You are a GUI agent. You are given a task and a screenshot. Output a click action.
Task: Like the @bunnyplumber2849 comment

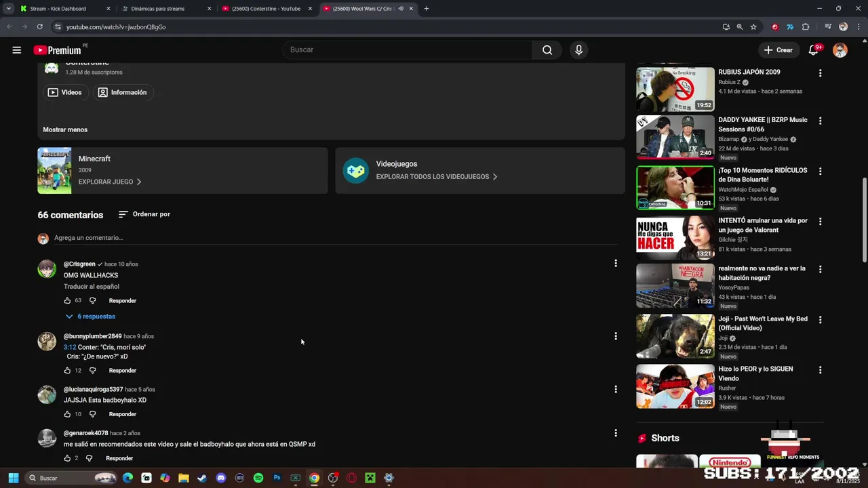click(67, 371)
